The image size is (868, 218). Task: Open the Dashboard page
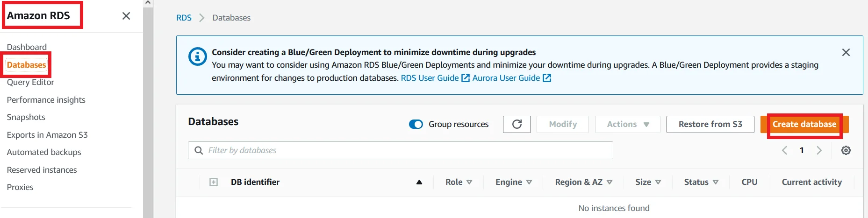tap(27, 47)
